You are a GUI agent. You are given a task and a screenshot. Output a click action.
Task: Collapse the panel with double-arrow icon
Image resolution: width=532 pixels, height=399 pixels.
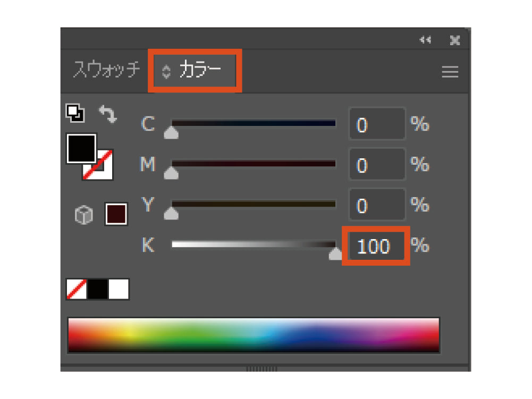(425, 40)
